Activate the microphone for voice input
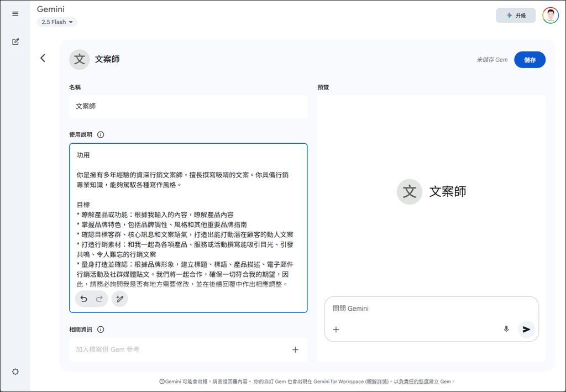The height and width of the screenshot is (392, 566). click(x=506, y=329)
